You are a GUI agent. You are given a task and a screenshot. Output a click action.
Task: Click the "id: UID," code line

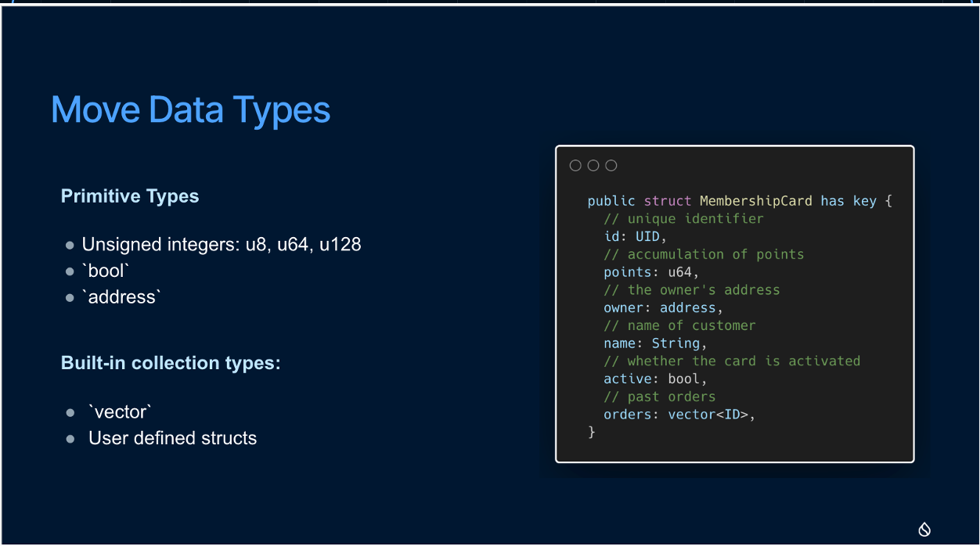[x=635, y=236]
